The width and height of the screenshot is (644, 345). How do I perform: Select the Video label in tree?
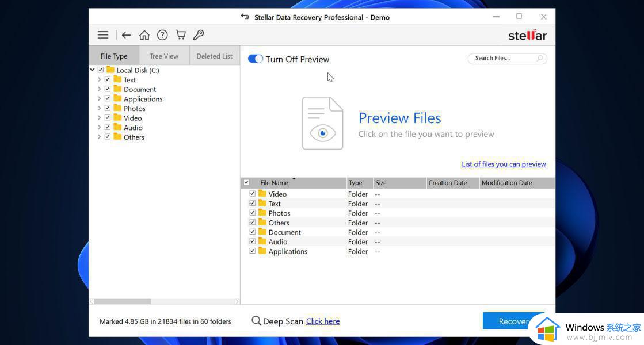pos(133,118)
